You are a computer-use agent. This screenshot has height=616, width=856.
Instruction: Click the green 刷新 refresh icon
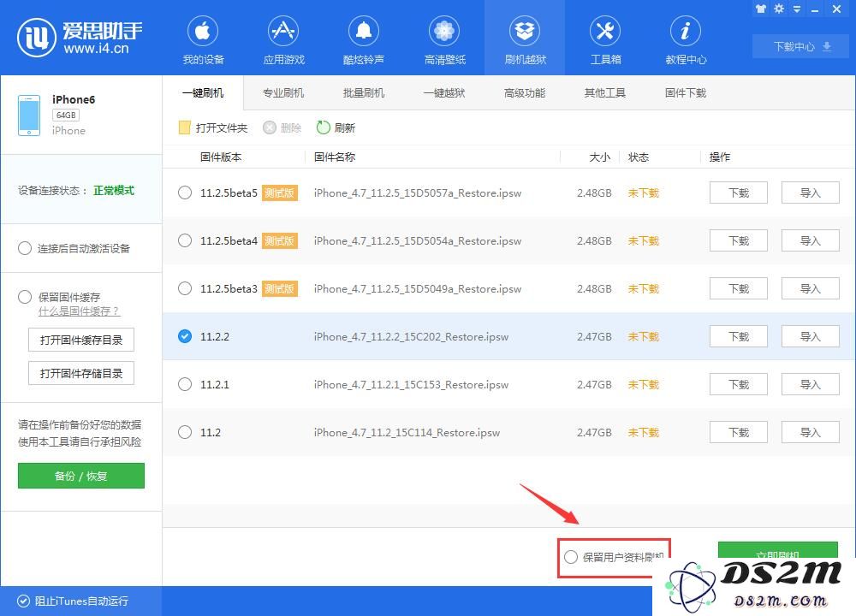324,127
